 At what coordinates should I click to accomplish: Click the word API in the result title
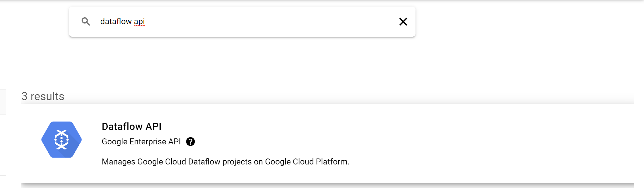[x=153, y=126]
